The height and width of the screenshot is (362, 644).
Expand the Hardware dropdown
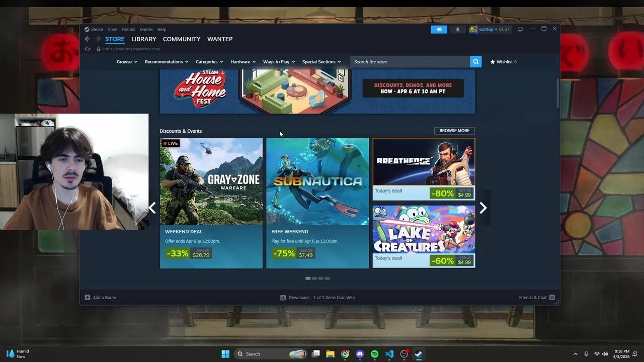coord(243,62)
